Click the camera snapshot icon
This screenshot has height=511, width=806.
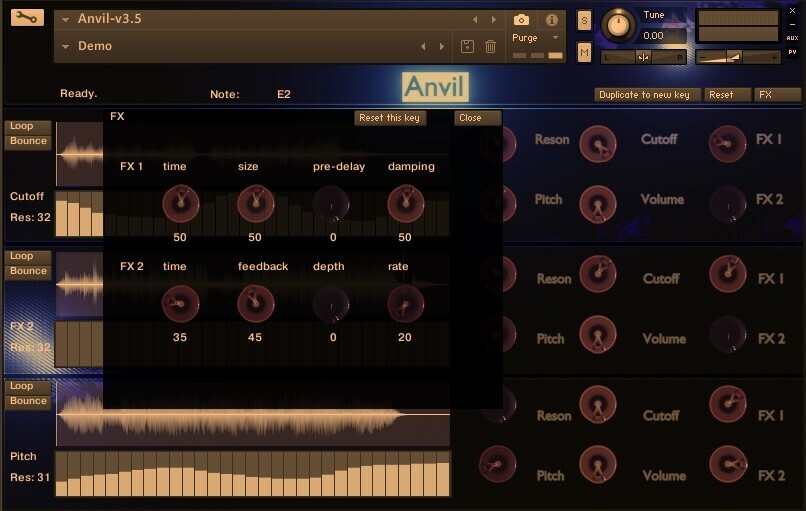(521, 20)
